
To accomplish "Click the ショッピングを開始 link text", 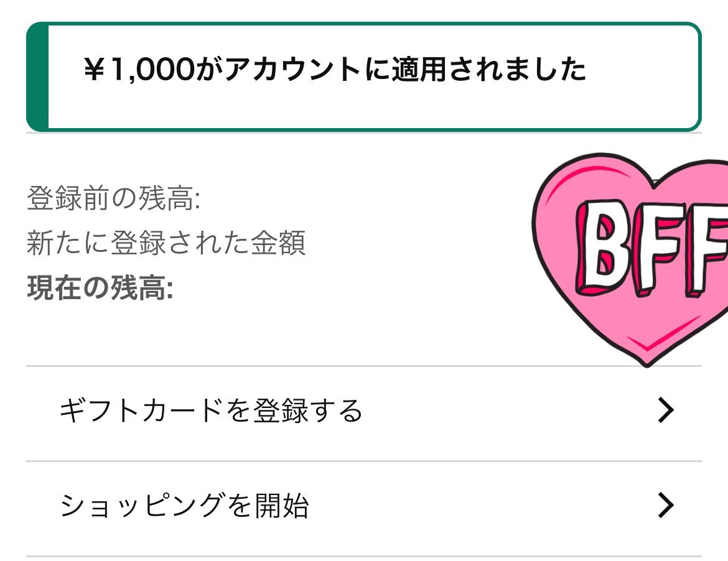I will click(185, 505).
